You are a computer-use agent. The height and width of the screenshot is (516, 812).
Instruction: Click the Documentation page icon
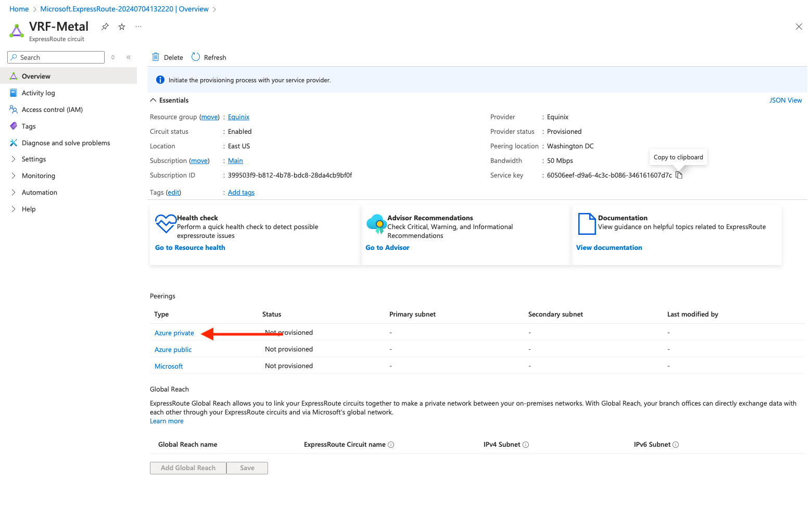pyautogui.click(x=587, y=224)
